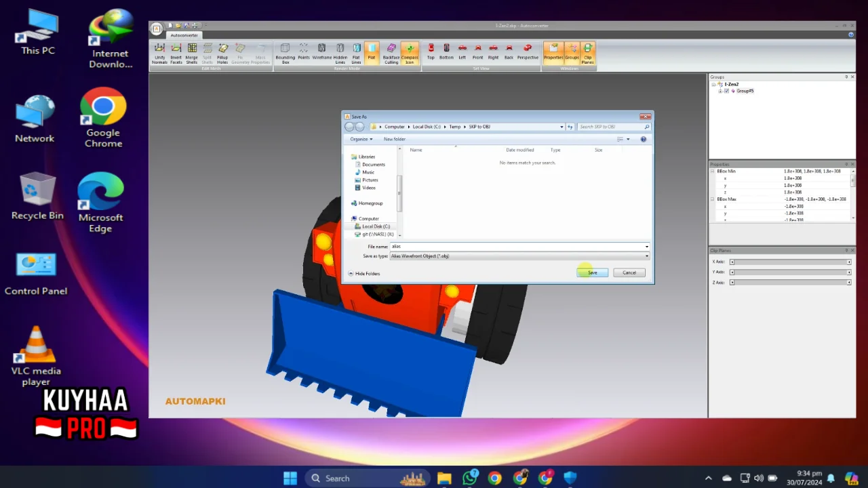Open the File name history dropdown
The height and width of the screenshot is (488, 868).
[646, 247]
